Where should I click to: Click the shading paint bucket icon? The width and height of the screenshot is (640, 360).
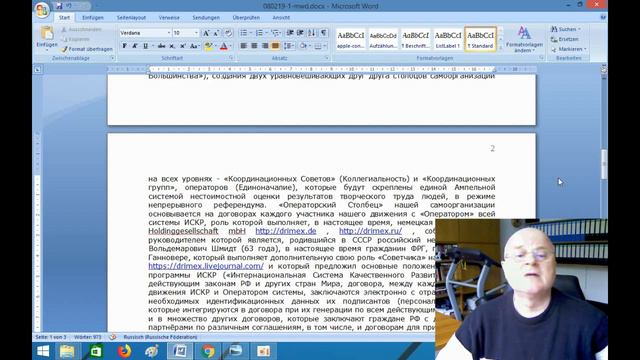pos(303,46)
